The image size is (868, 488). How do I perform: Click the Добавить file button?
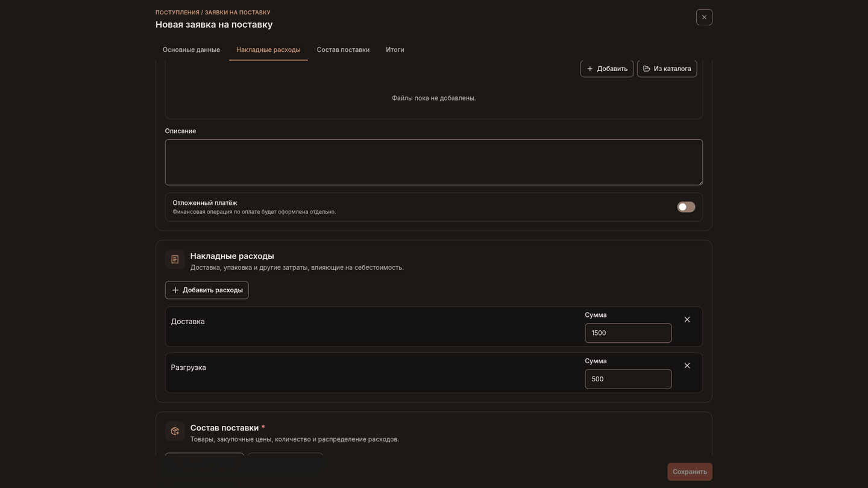point(607,69)
